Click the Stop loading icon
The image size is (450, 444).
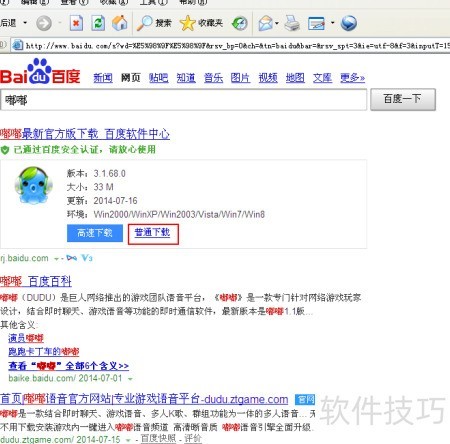76,23
